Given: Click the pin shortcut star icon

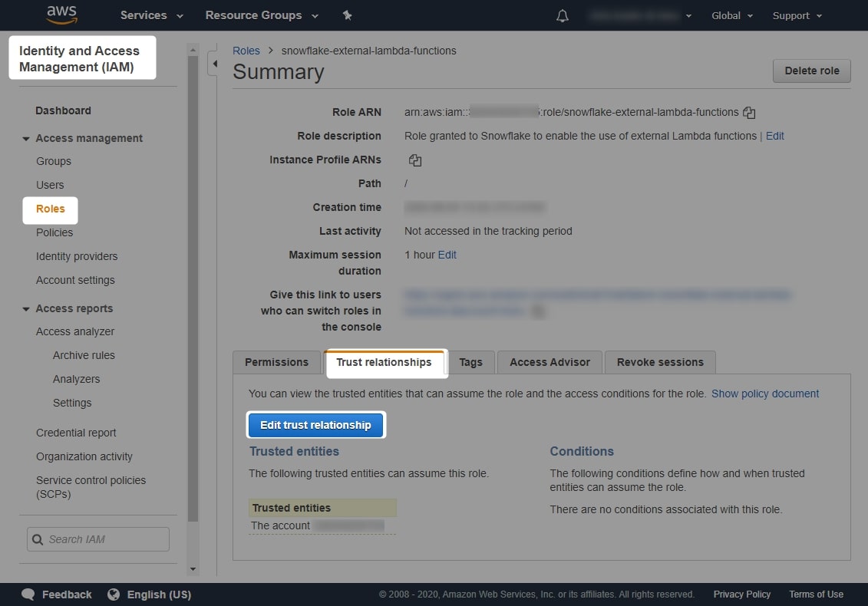Looking at the screenshot, I should tap(347, 15).
